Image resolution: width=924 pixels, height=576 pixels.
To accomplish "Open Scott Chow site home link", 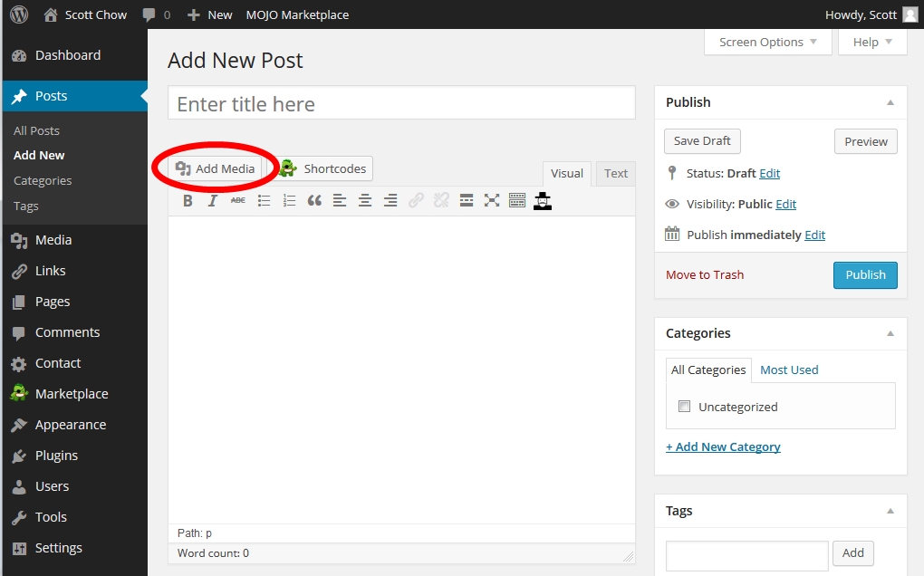I will click(x=85, y=14).
